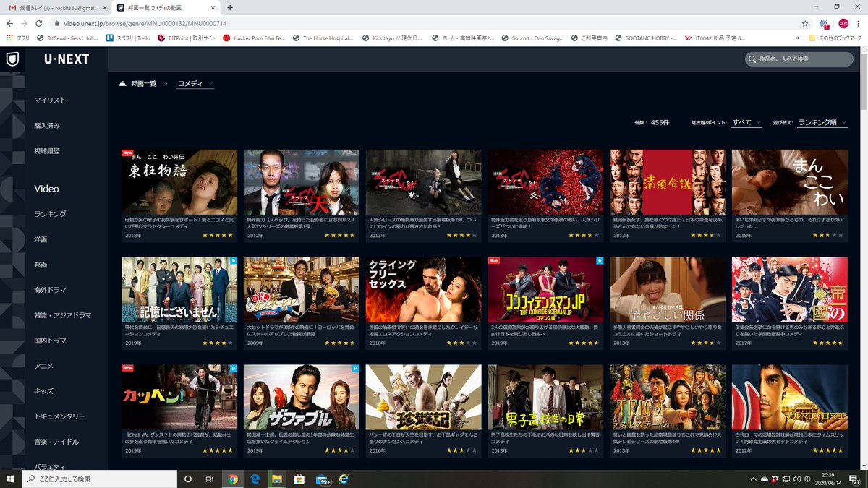Image resolution: width=868 pixels, height=488 pixels.
Task: Click the magnifier icon in the U-NEXT search
Action: pyautogui.click(x=754, y=59)
